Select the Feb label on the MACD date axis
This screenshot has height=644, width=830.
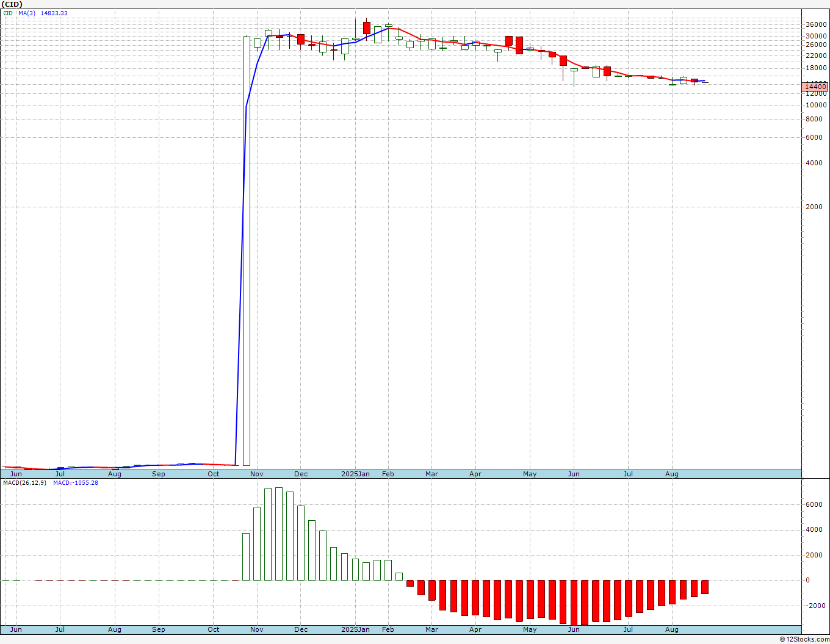(388, 629)
